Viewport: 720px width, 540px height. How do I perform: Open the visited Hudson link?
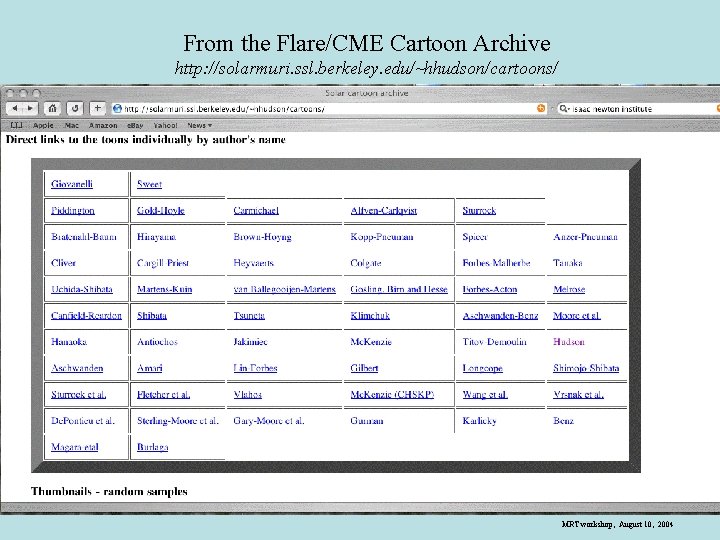click(569, 342)
